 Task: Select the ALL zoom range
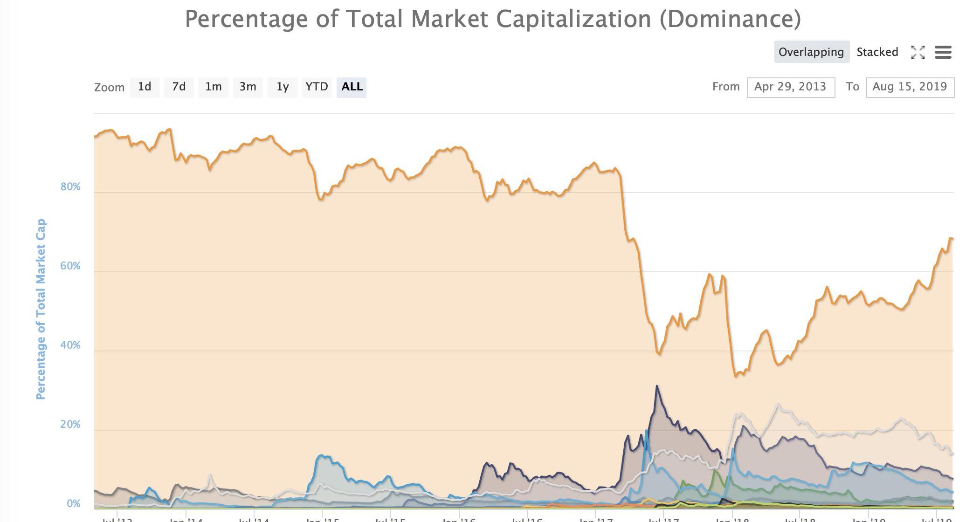click(x=352, y=87)
